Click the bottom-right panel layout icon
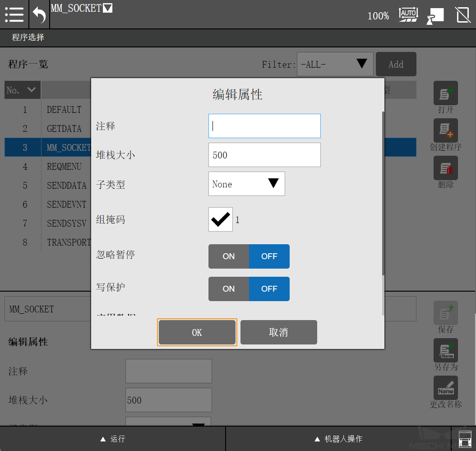 [x=464, y=439]
